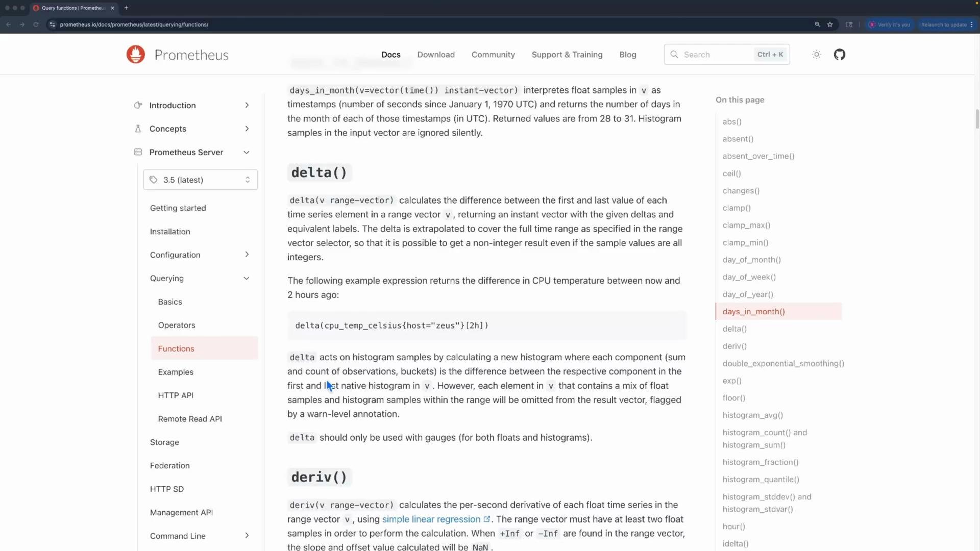The width and height of the screenshot is (980, 551).
Task: Click the Prometheus flame logo icon
Action: (x=136, y=55)
